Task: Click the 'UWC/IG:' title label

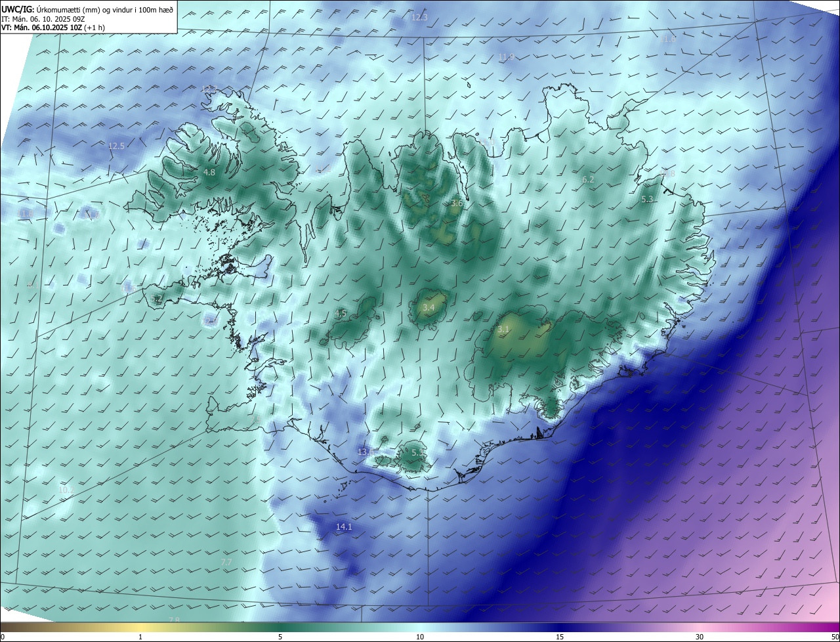Action: [x=17, y=9]
